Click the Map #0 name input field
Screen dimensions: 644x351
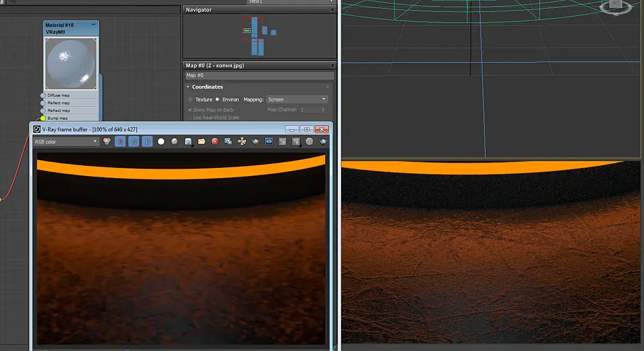coord(259,75)
